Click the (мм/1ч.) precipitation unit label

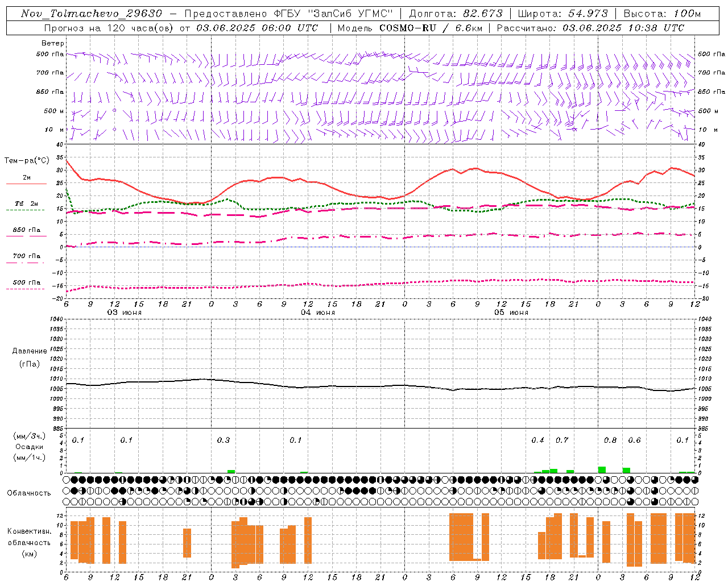[x=29, y=458]
